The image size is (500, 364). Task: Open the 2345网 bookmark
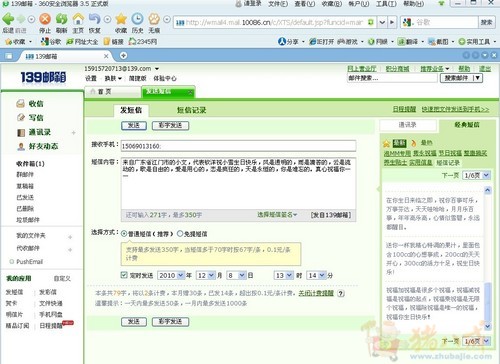tap(143, 42)
